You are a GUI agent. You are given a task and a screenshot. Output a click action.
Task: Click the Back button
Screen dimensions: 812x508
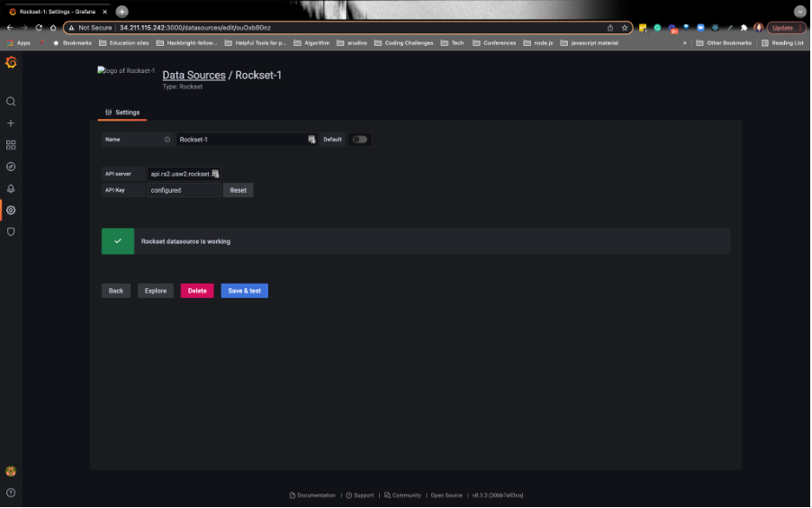coord(116,291)
